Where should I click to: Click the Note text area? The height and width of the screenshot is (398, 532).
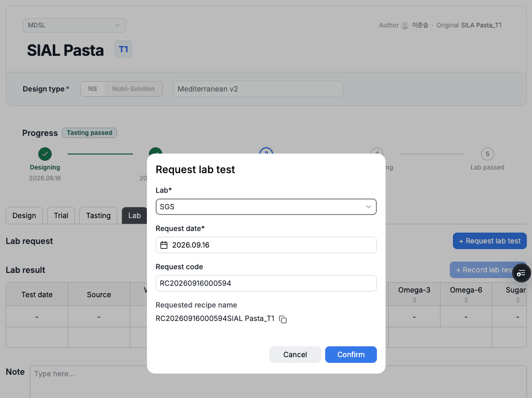(x=278, y=381)
